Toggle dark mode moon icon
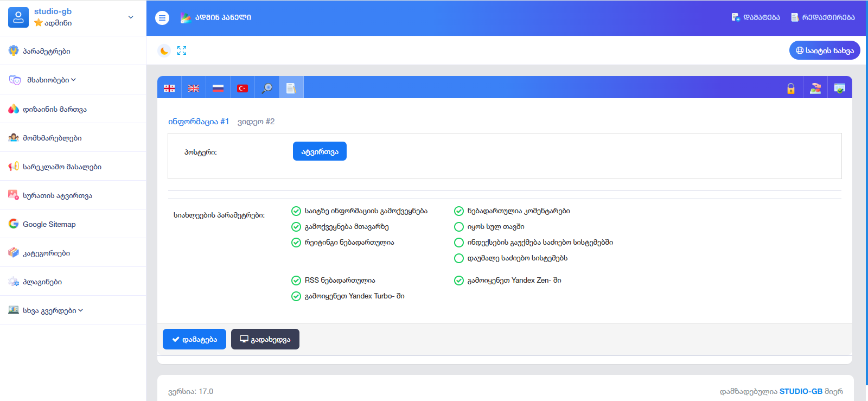This screenshot has height=401, width=868. tap(164, 50)
